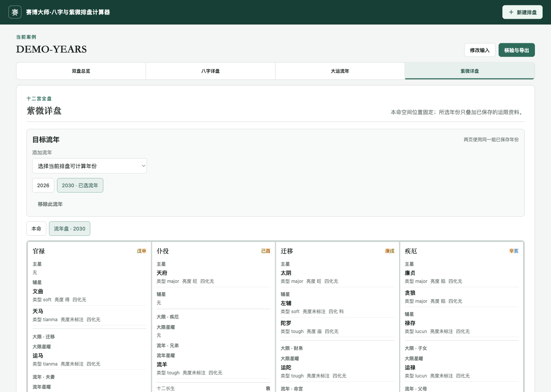Click the 文曲 star name
This screenshot has width=551, height=392.
click(38, 291)
